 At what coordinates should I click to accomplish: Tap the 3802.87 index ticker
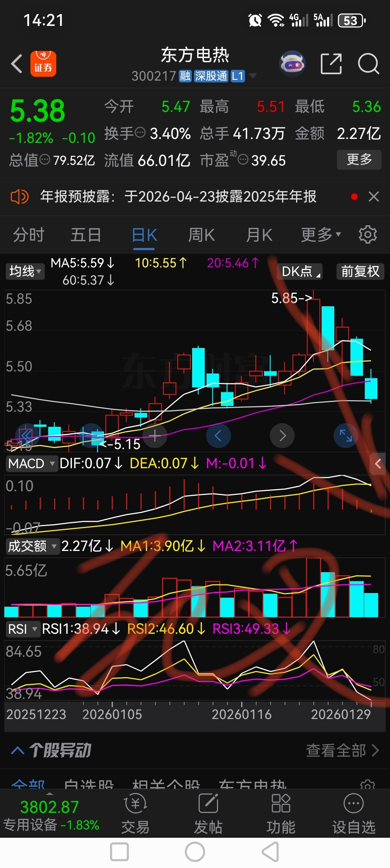coord(49,807)
